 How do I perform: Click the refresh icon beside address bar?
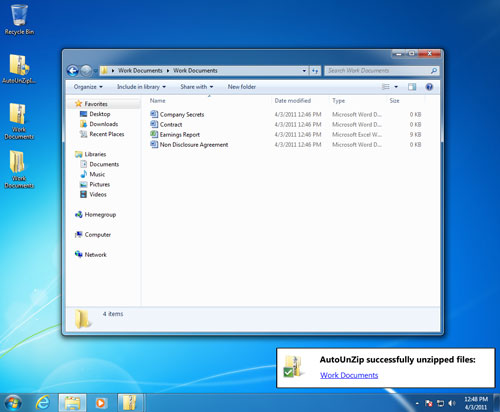tap(315, 71)
